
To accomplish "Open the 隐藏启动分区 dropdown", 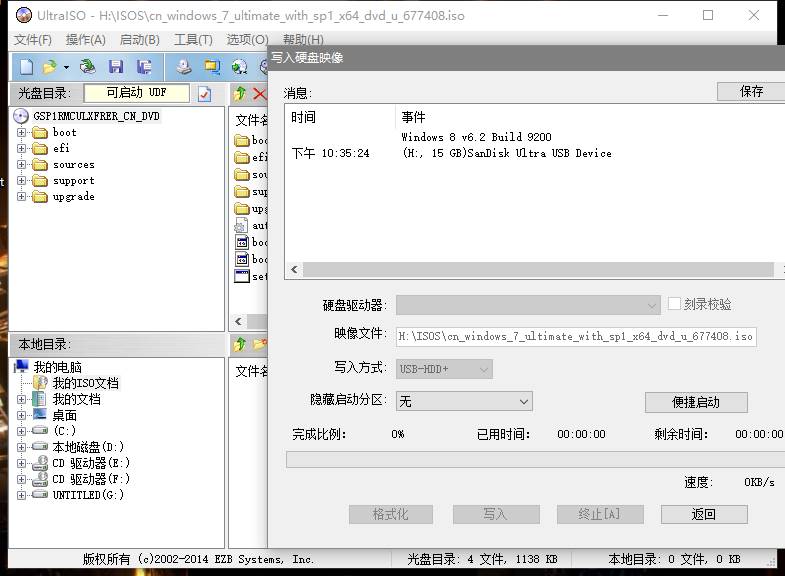I will coord(464,401).
